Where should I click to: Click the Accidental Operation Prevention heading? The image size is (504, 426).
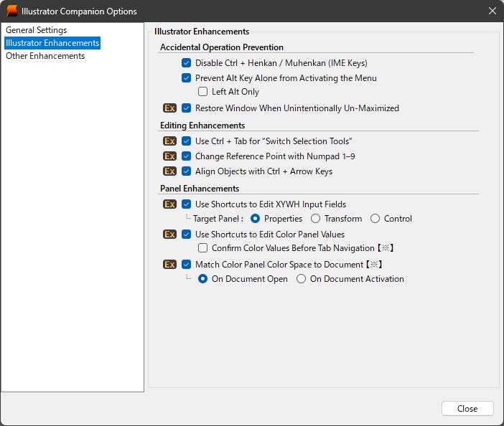[x=222, y=47]
